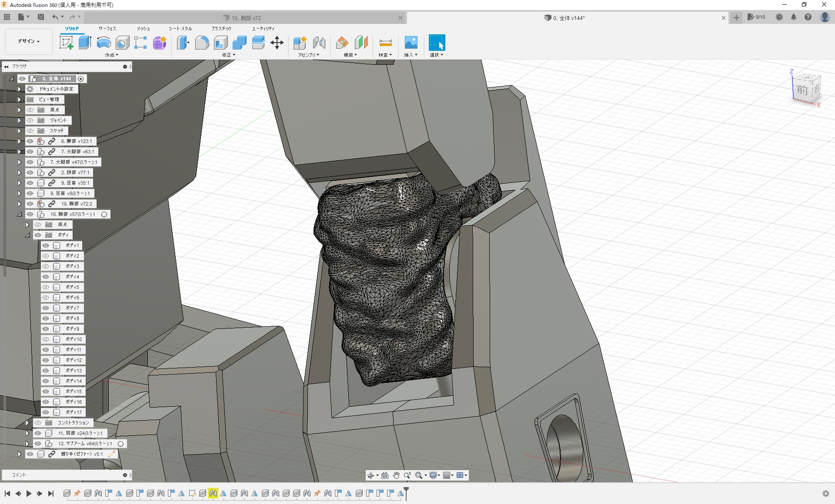Image resolution: width=835 pixels, height=504 pixels.
Task: Open the アセンブリ menu label
Action: point(308,55)
